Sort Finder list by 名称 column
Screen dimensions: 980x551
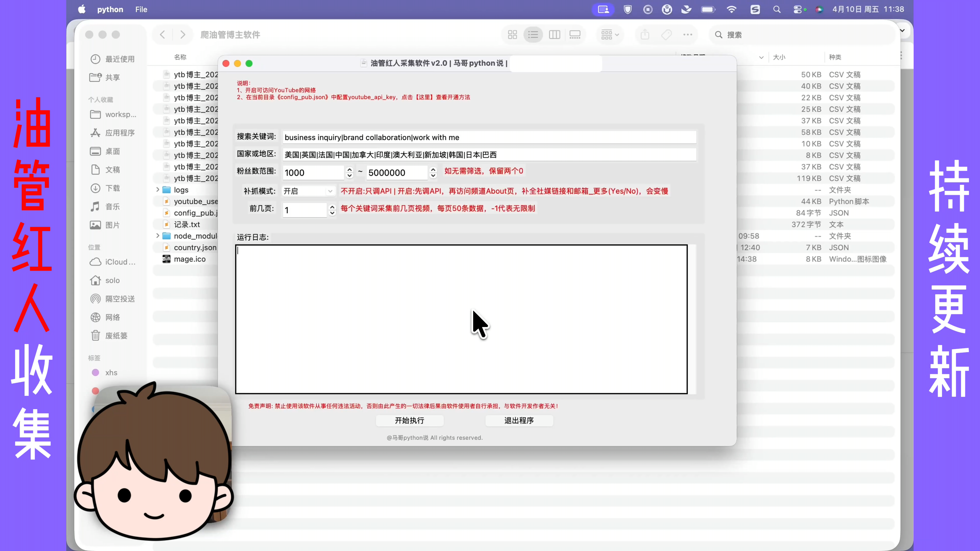180,57
